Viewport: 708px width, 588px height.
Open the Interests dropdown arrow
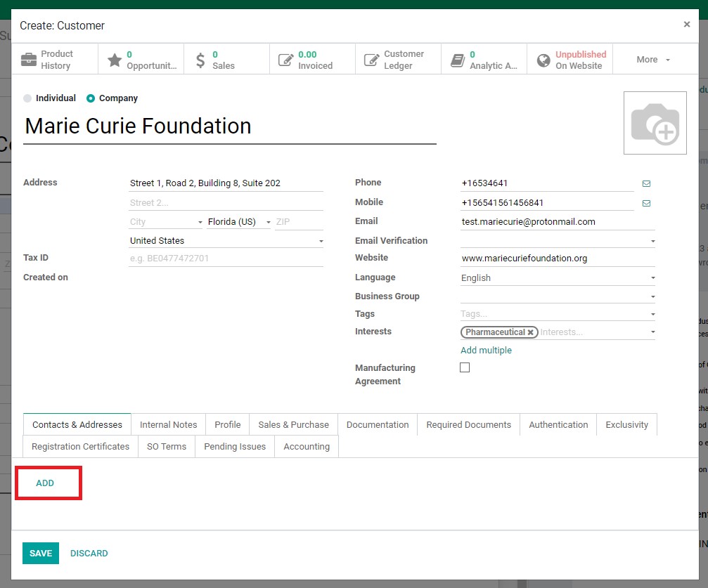click(653, 332)
